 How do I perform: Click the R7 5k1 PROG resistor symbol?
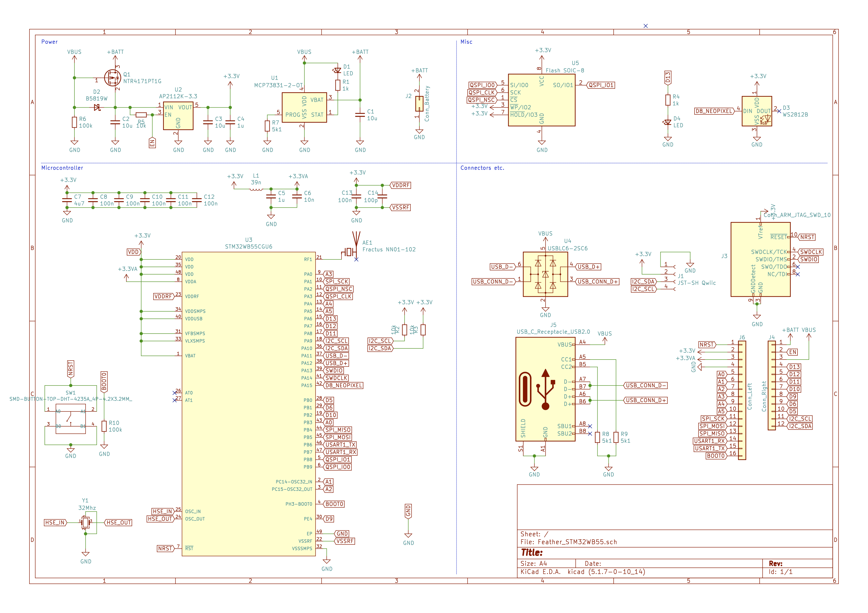[267, 126]
